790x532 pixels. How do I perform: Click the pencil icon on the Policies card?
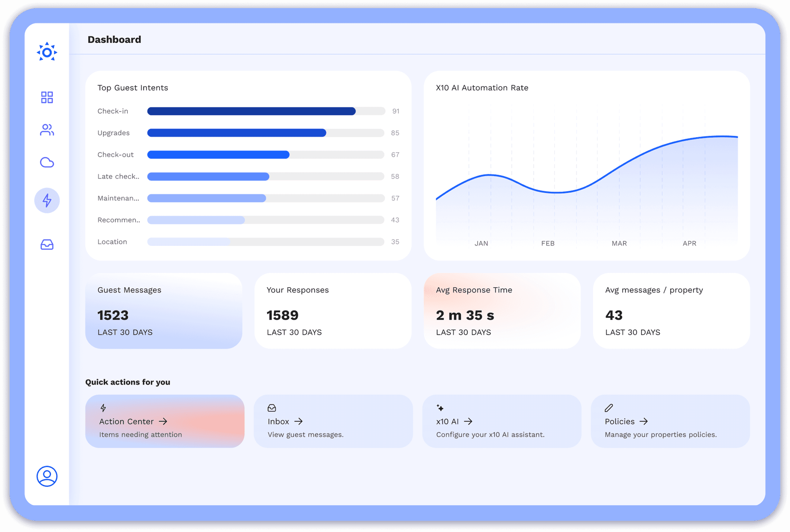tap(609, 408)
